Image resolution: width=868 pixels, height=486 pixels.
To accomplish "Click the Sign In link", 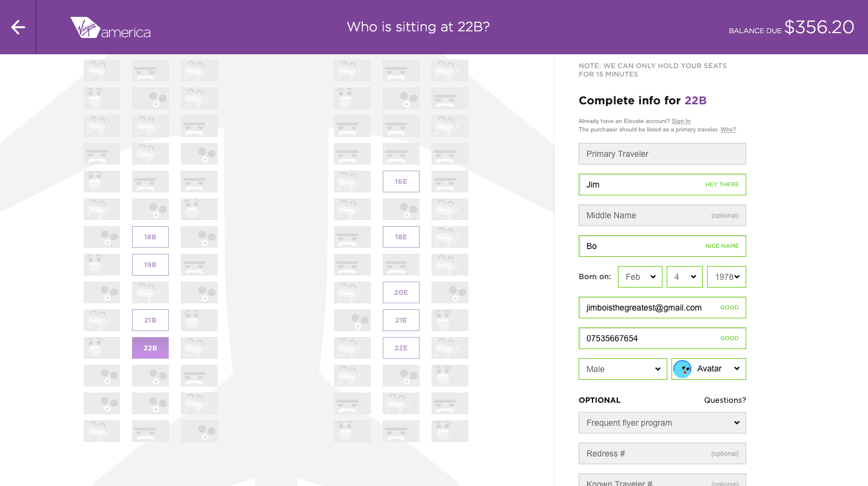I will pos(681,121).
